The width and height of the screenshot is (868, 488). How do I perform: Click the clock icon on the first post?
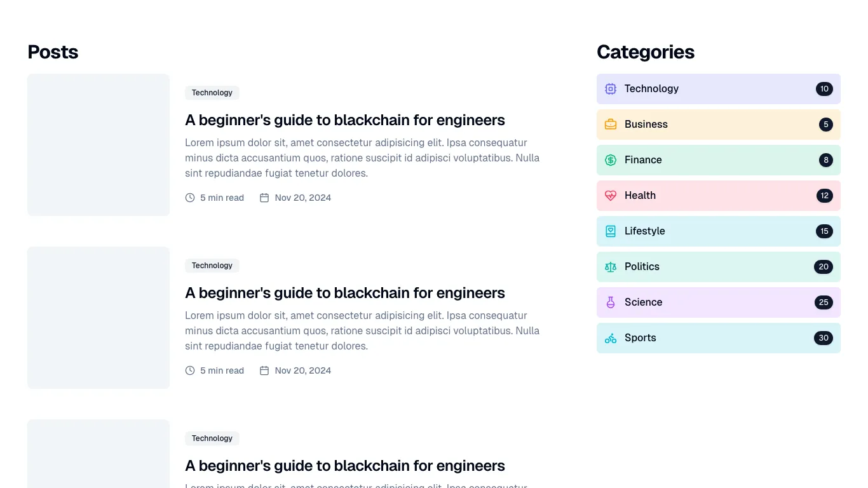pyautogui.click(x=190, y=198)
